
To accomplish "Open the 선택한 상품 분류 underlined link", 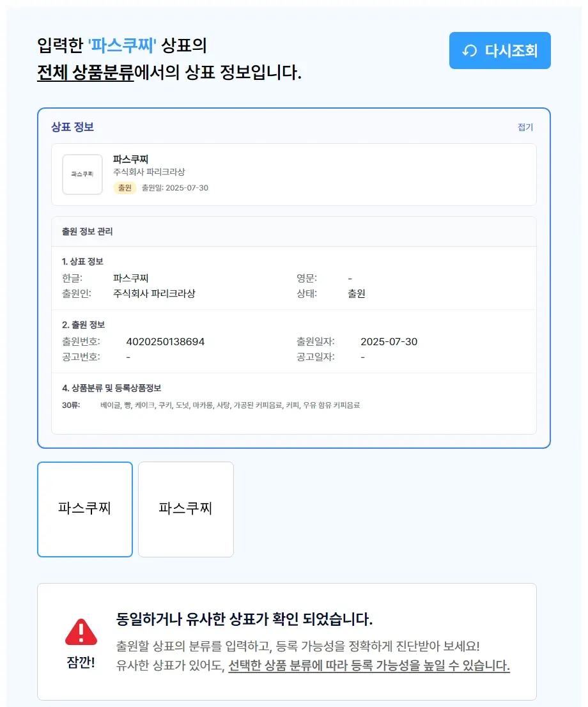I will pyautogui.click(x=369, y=665).
